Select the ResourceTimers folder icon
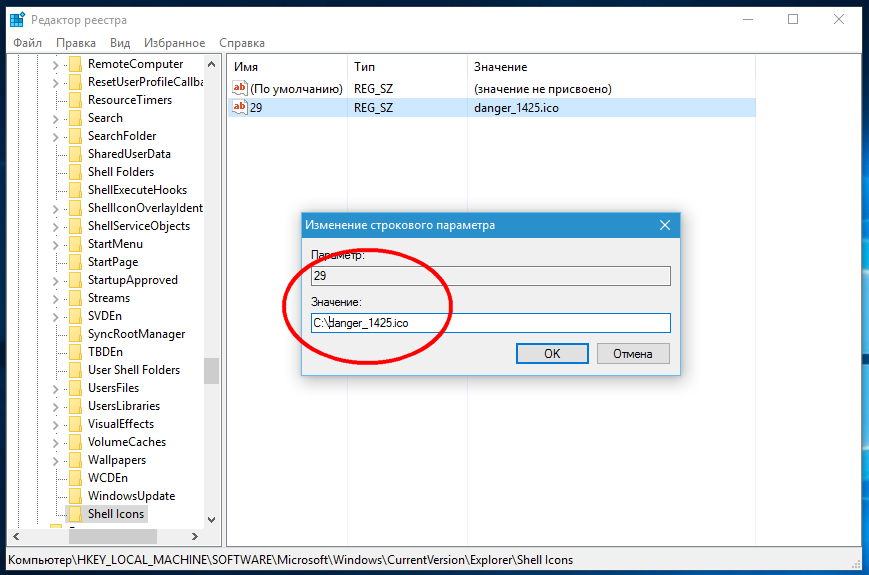Image resolution: width=869 pixels, height=575 pixels. pos(75,100)
